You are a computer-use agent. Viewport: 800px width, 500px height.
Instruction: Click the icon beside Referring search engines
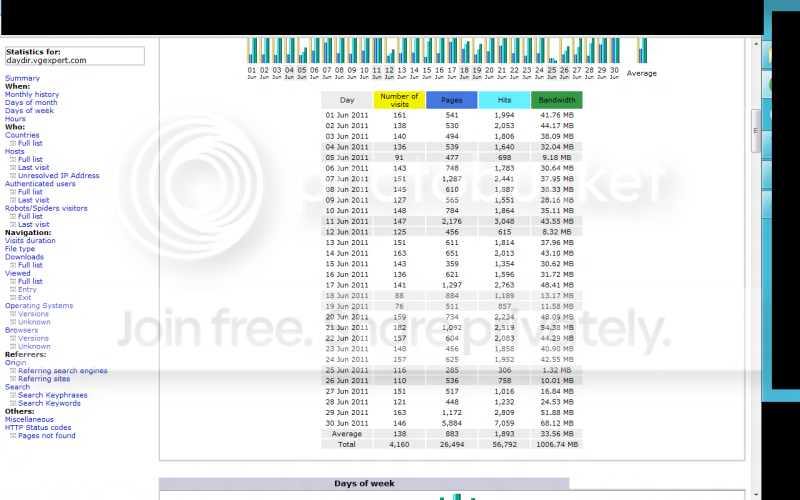[x=13, y=371]
